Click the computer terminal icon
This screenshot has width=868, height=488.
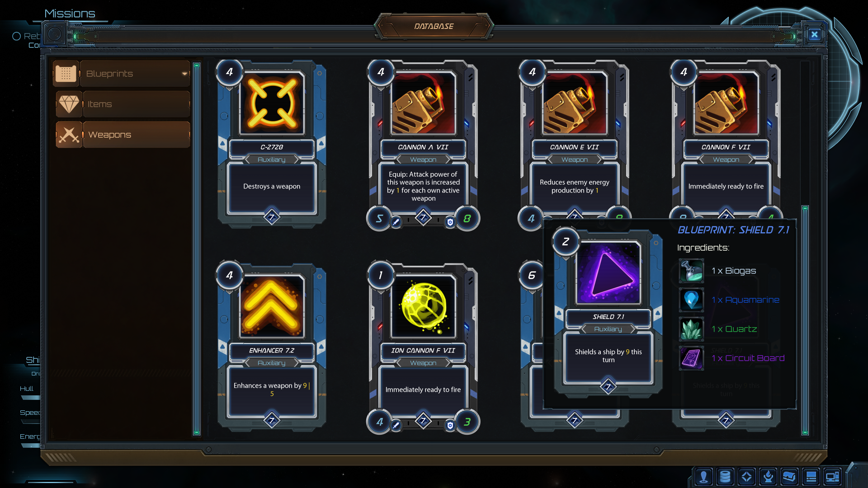tap(832, 477)
